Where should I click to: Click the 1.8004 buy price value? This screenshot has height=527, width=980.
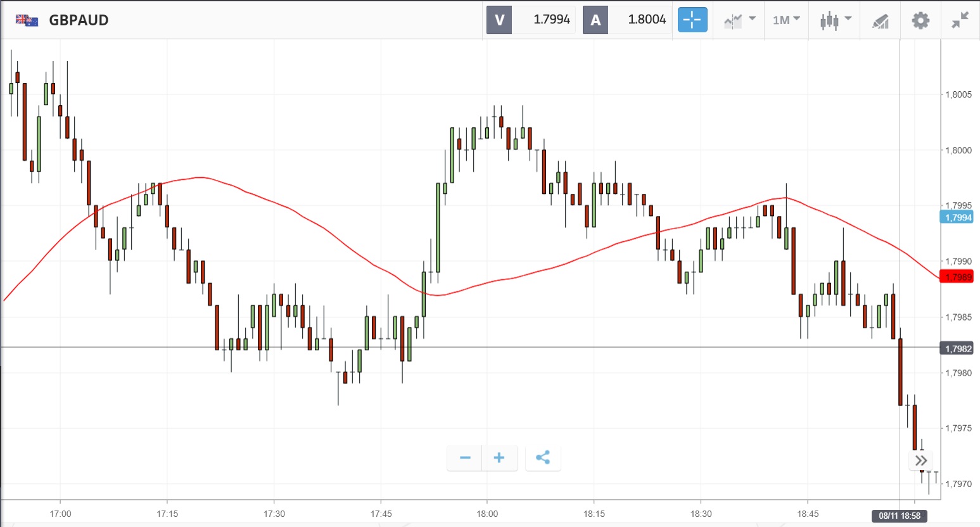tap(646, 20)
